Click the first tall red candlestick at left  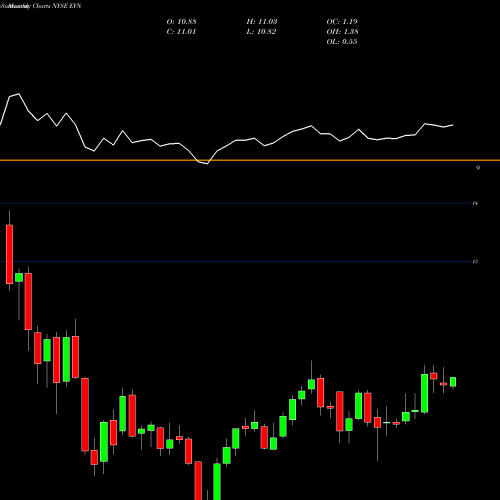pos(9,254)
